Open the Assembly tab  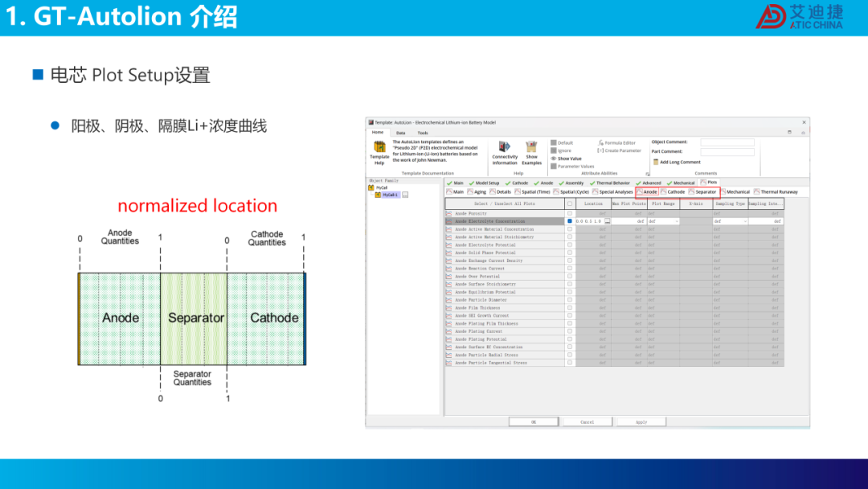tap(571, 183)
